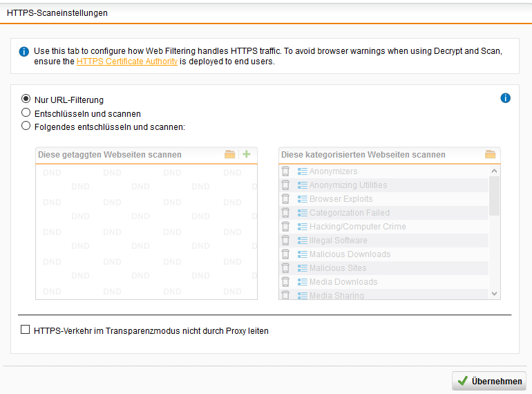This screenshot has height=394, width=532.
Task: Click the blue info icon on the right
Action: [505, 98]
